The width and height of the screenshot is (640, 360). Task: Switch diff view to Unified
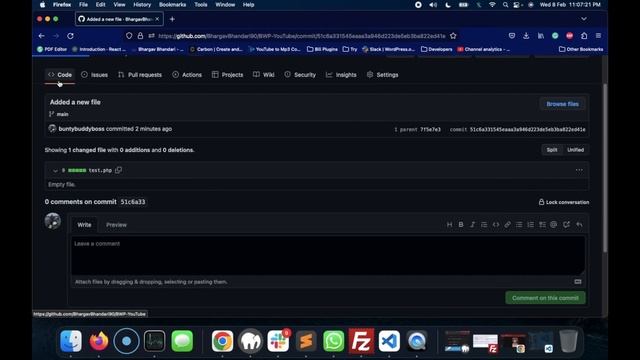coord(576,150)
